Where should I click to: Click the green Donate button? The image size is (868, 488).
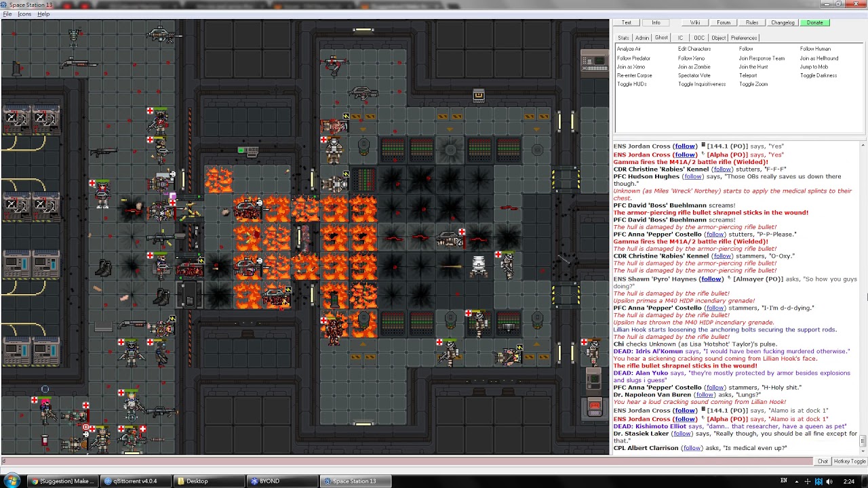coord(814,22)
